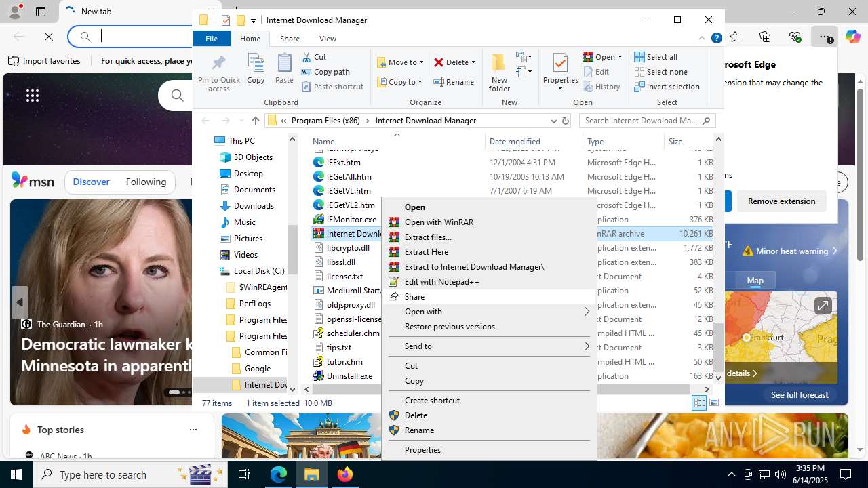
Task: Select the Uninstall.exe file
Action: [349, 376]
